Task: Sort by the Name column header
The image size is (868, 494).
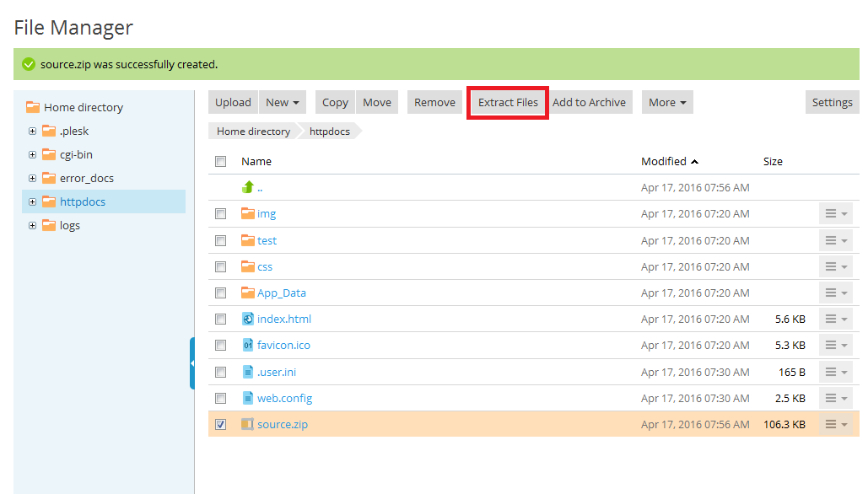Action: click(x=256, y=161)
